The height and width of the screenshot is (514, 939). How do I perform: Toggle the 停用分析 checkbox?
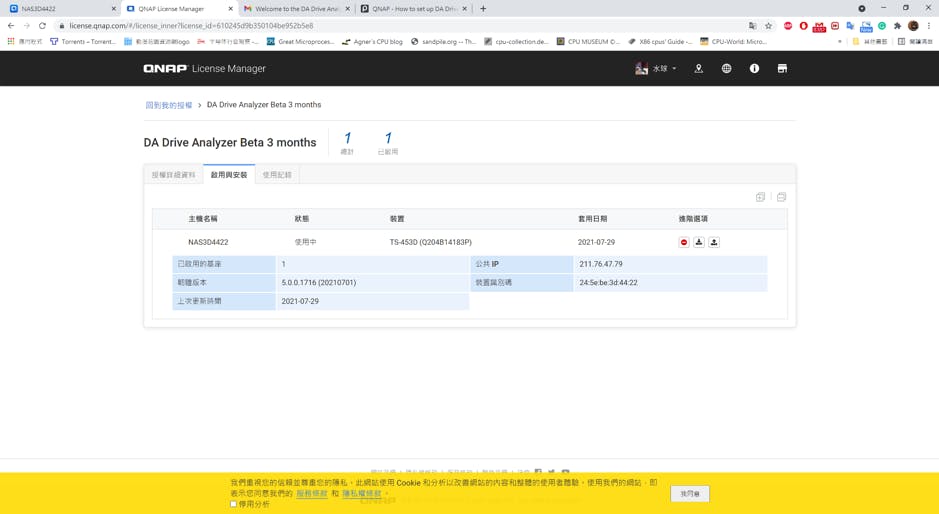pyautogui.click(x=234, y=504)
